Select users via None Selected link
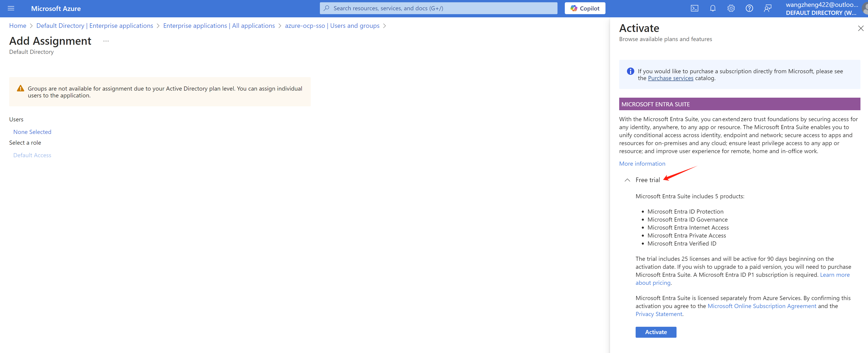This screenshot has height=353, width=868. click(32, 132)
